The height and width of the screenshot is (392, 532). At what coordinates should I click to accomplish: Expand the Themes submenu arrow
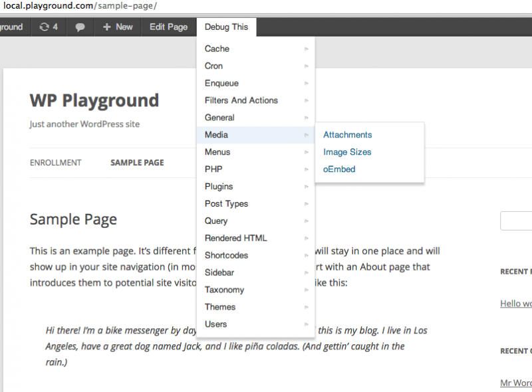307,307
